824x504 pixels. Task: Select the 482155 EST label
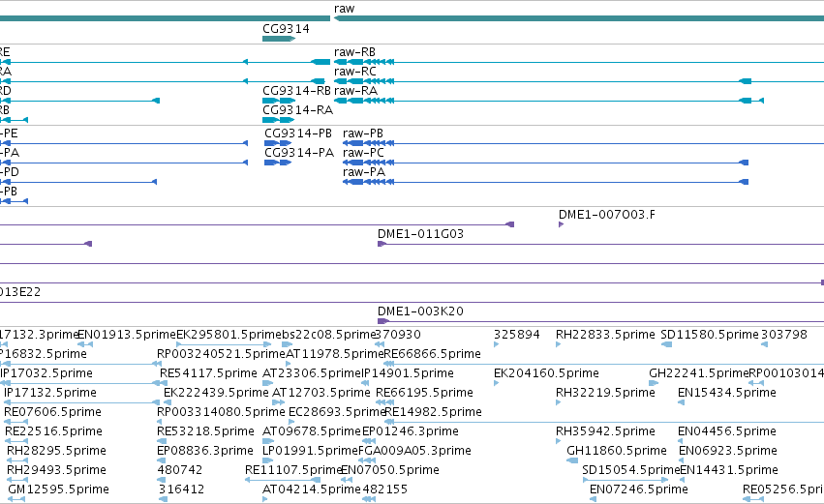(x=384, y=489)
